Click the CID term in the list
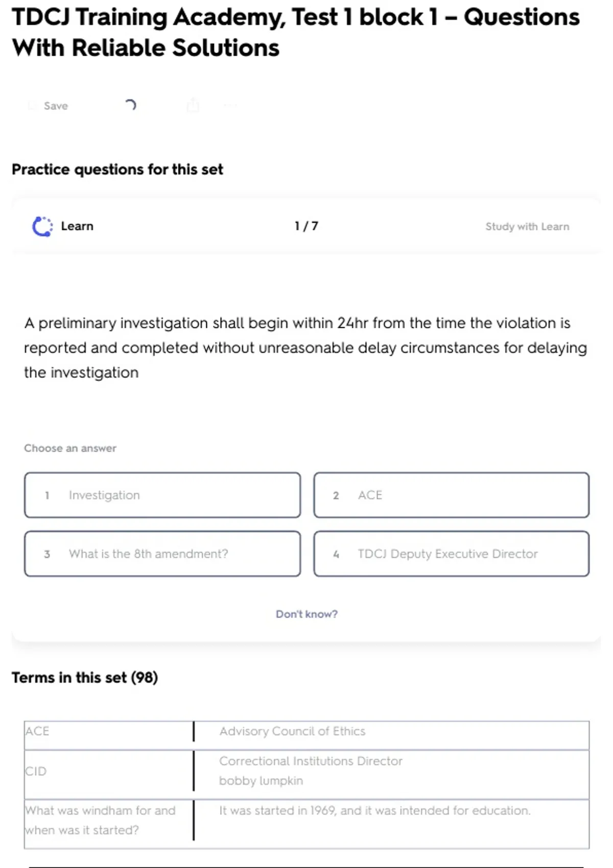The height and width of the screenshot is (868, 613). pyautogui.click(x=36, y=771)
